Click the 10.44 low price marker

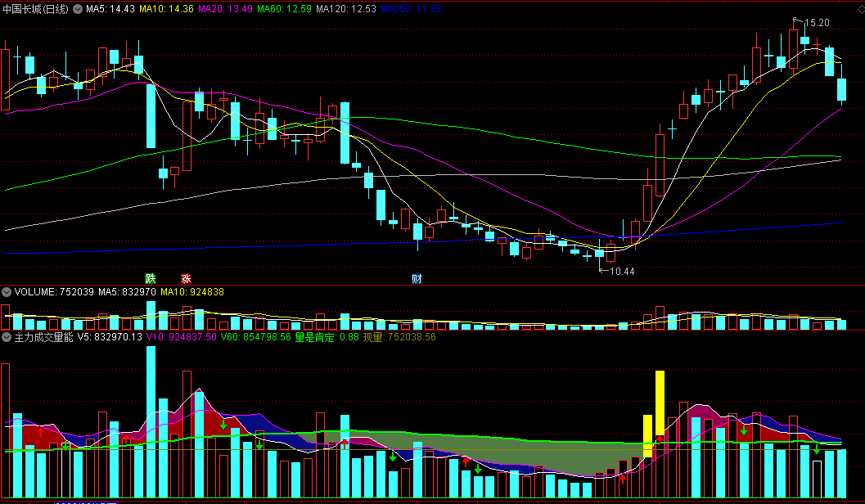[x=622, y=272]
